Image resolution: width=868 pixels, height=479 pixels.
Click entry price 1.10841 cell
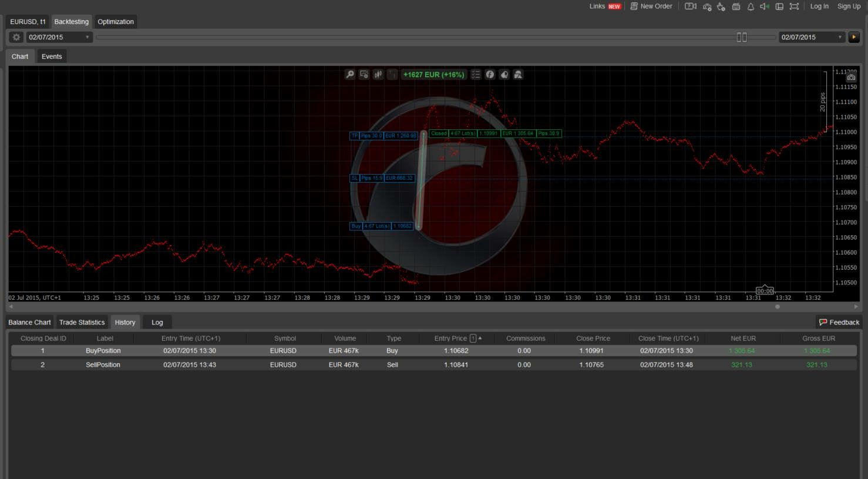coord(456,365)
